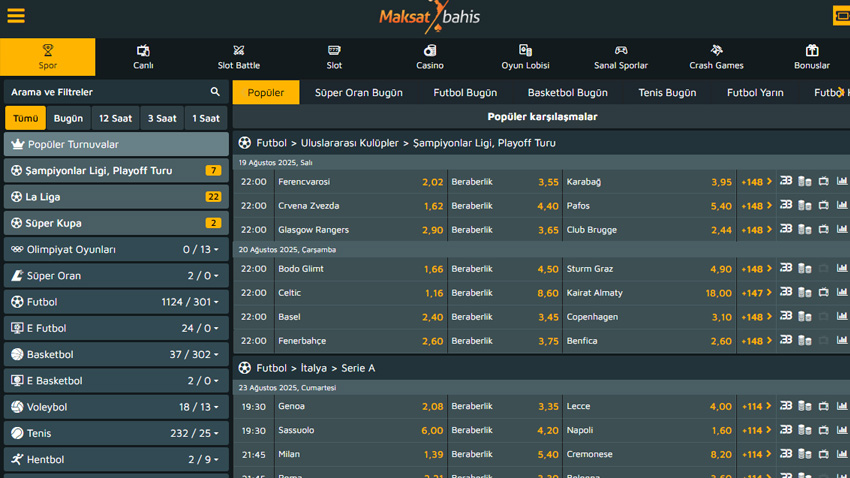Open the Spor trophy tab
The height and width of the screenshot is (478, 850).
tap(48, 57)
